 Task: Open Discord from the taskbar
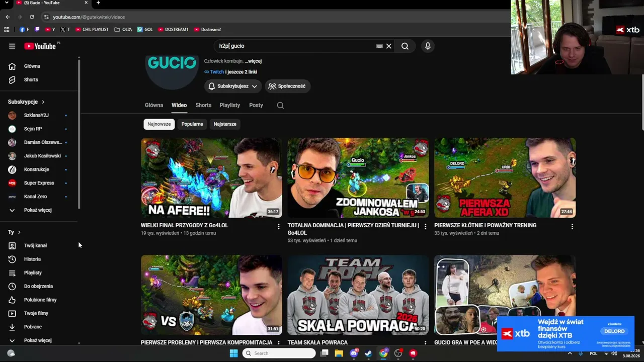pyautogui.click(x=354, y=353)
